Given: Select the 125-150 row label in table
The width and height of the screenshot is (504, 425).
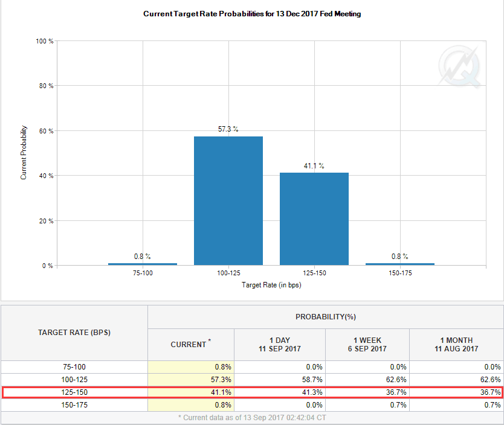Looking at the screenshot, I should (74, 392).
